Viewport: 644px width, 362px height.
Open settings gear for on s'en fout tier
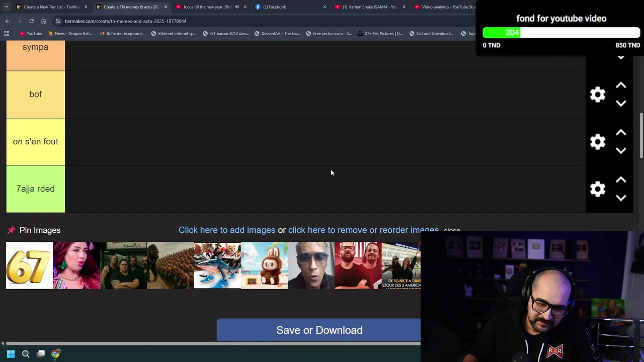click(597, 142)
